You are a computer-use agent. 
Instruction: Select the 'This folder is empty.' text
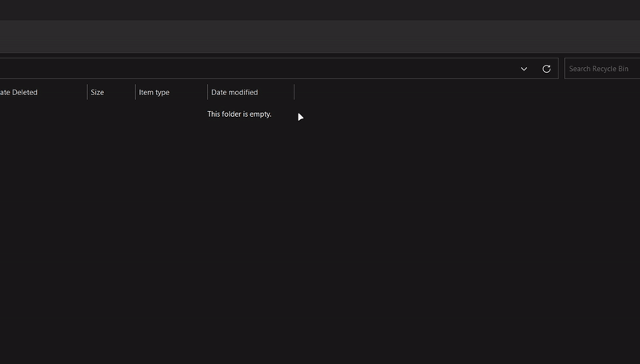[239, 114]
